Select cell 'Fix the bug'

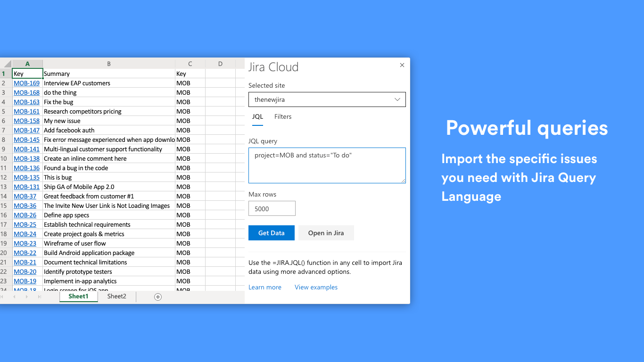[109, 102]
